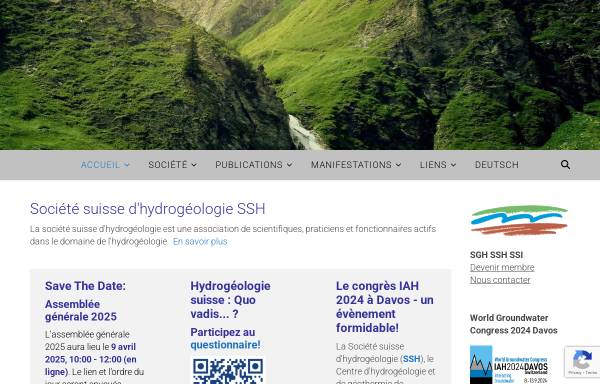
Task: Expand the Accueil menu chevron
Action: (x=127, y=165)
